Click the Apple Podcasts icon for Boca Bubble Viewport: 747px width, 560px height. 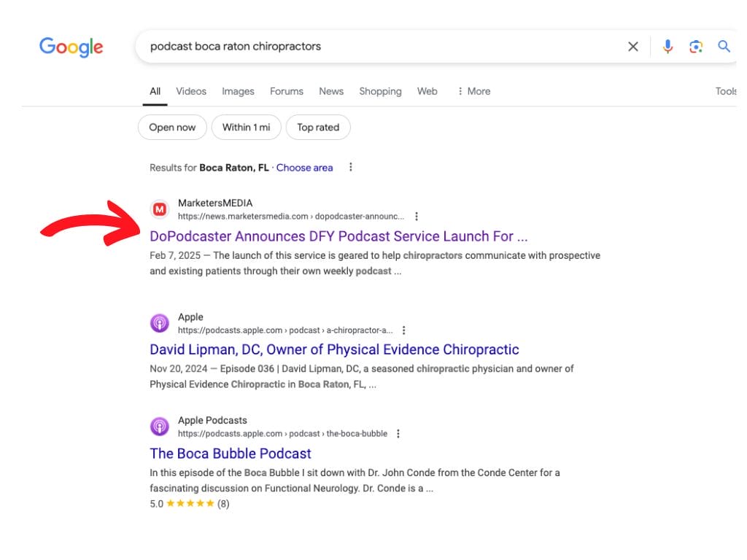click(x=160, y=427)
